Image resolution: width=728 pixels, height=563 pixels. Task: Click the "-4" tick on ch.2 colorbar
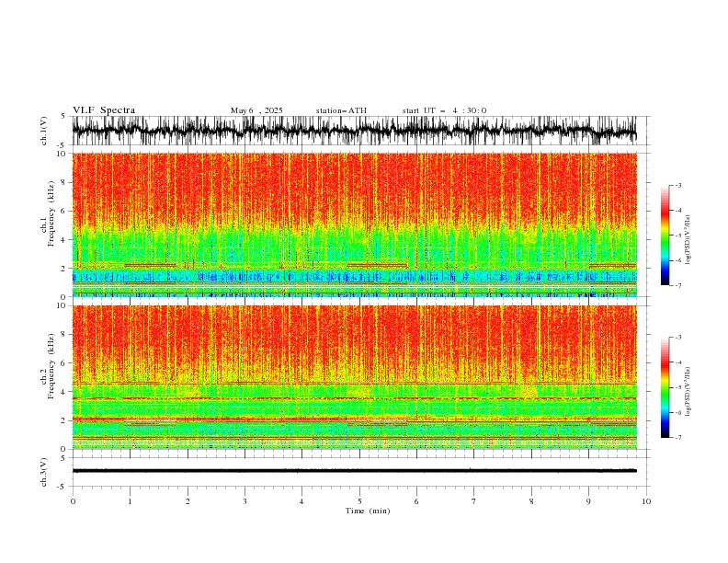[x=678, y=362]
